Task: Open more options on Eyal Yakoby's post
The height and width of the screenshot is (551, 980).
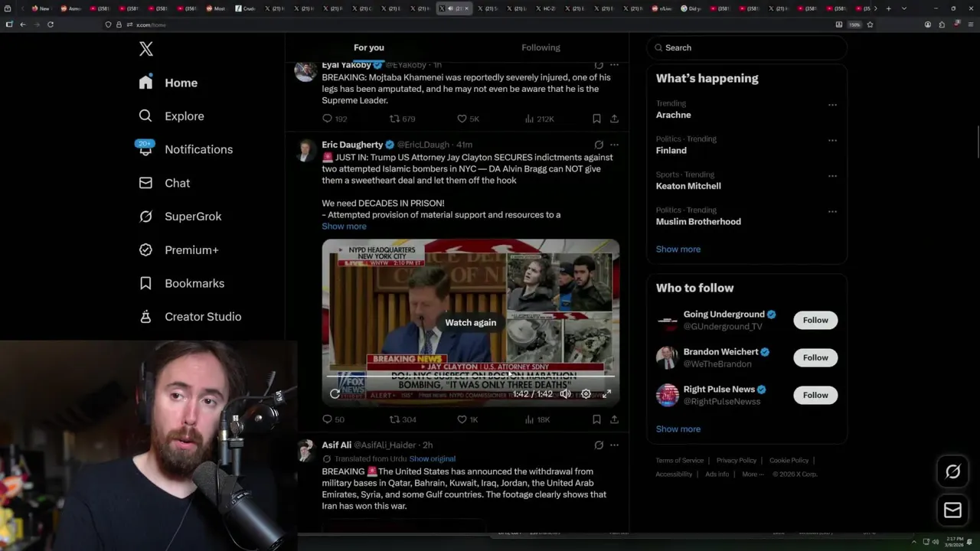Action: click(x=614, y=65)
